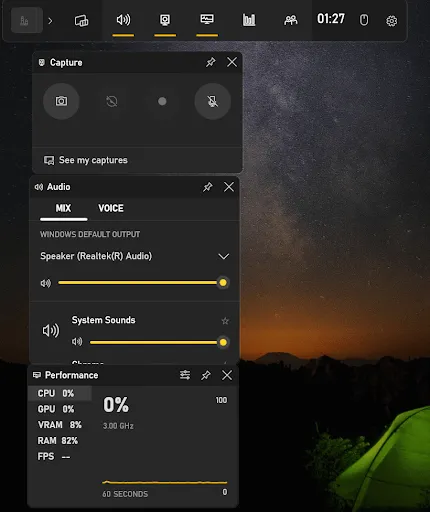Toggle the Performance widget from top bar

pyautogui.click(x=207, y=19)
